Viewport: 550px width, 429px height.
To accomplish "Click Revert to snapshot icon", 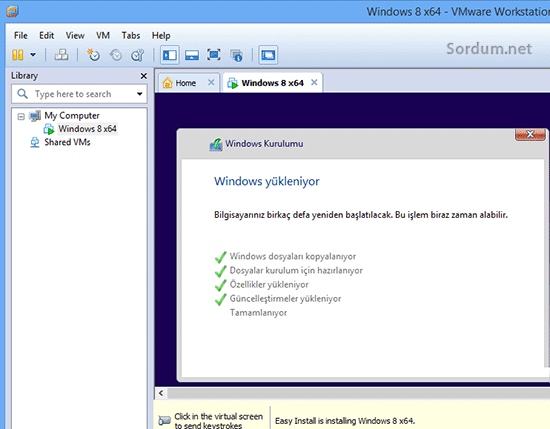I will [x=116, y=55].
